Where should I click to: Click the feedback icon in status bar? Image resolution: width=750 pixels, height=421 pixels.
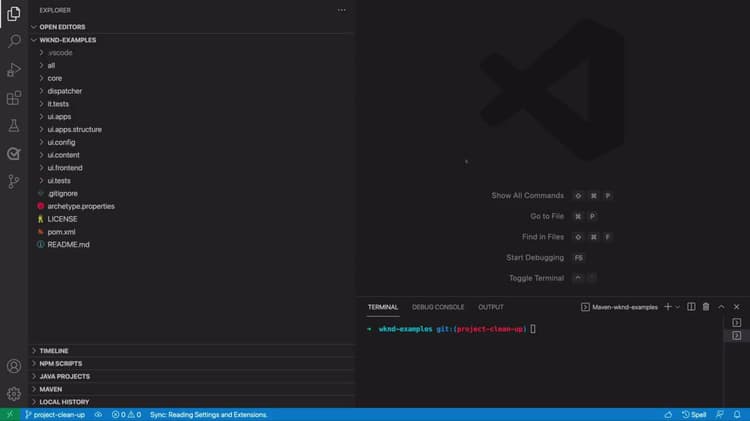coord(720,415)
